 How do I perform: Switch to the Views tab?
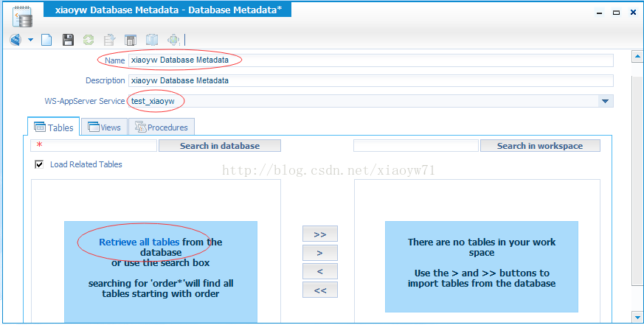[x=104, y=127]
